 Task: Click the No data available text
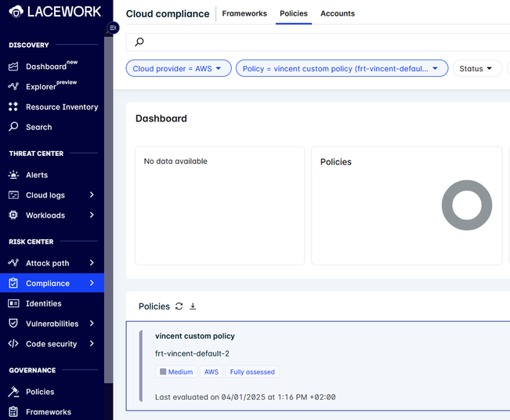click(175, 161)
